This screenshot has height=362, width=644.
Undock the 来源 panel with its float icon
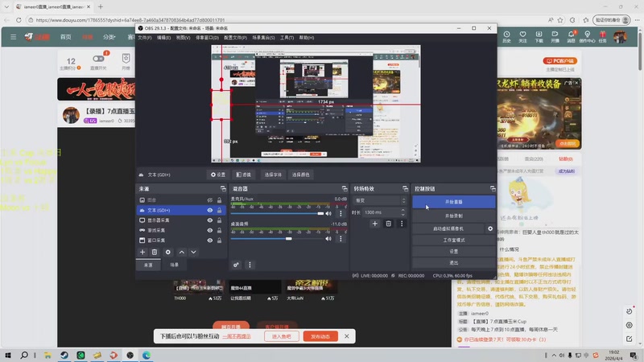(223, 189)
